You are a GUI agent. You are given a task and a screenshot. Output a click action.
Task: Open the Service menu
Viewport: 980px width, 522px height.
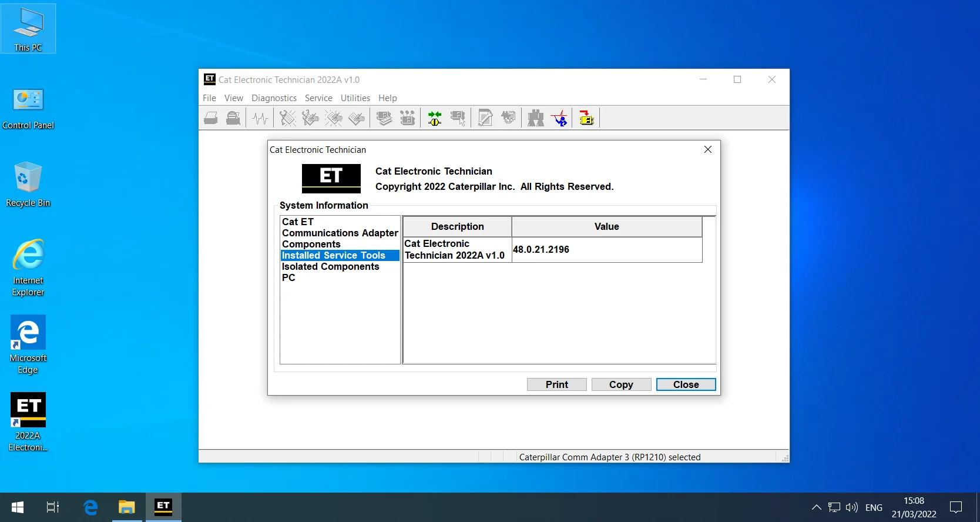click(318, 98)
